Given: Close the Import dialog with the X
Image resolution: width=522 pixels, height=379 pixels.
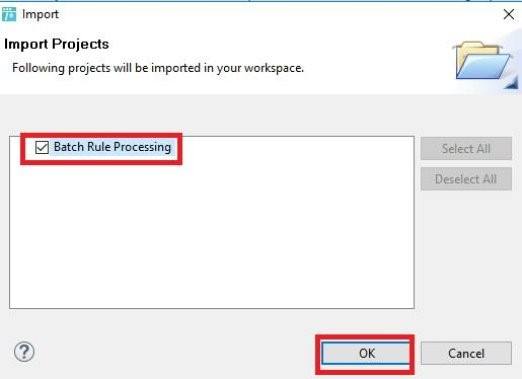Looking at the screenshot, I should 509,14.
